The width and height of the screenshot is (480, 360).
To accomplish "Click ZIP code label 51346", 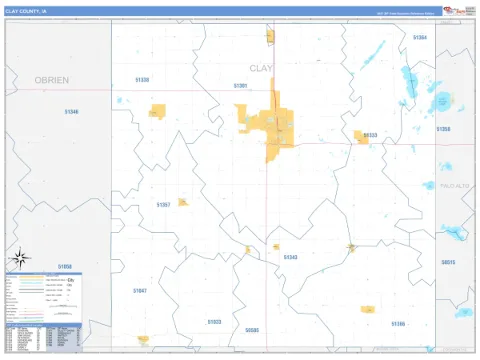I will [x=71, y=112].
